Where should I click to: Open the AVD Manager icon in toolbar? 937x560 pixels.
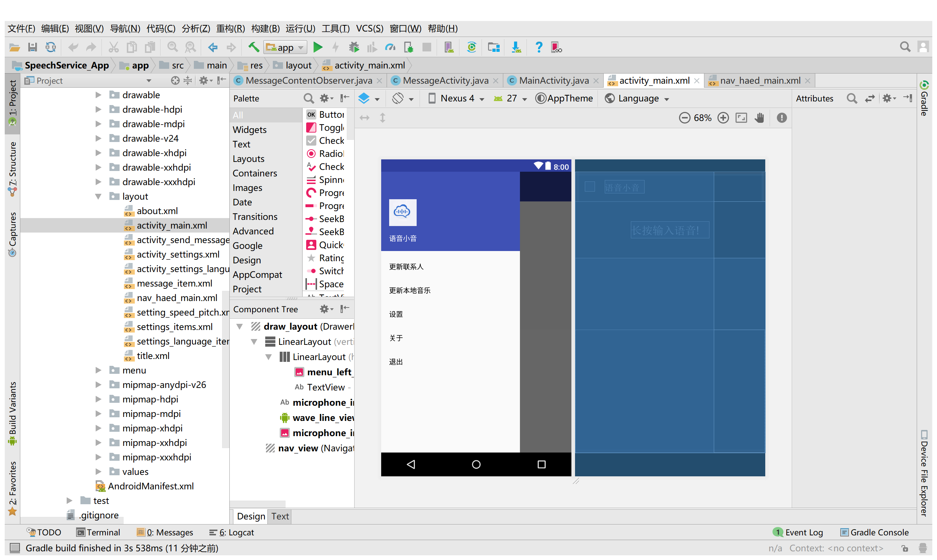click(449, 47)
